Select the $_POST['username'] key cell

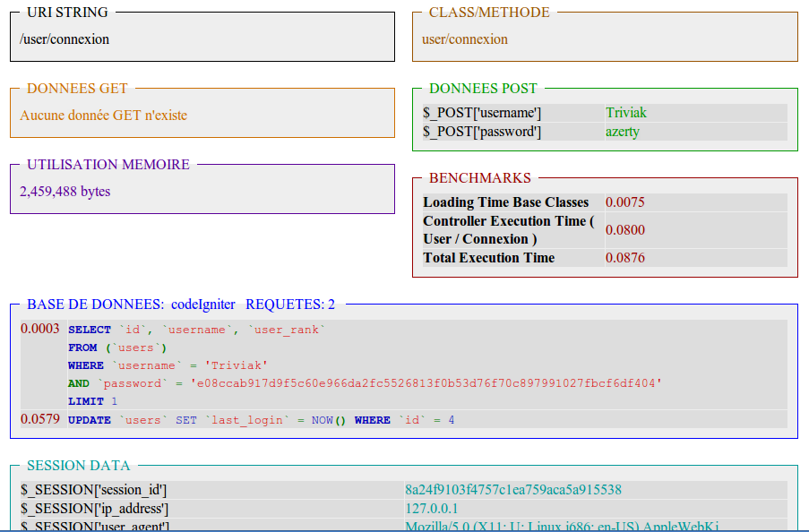tap(482, 113)
